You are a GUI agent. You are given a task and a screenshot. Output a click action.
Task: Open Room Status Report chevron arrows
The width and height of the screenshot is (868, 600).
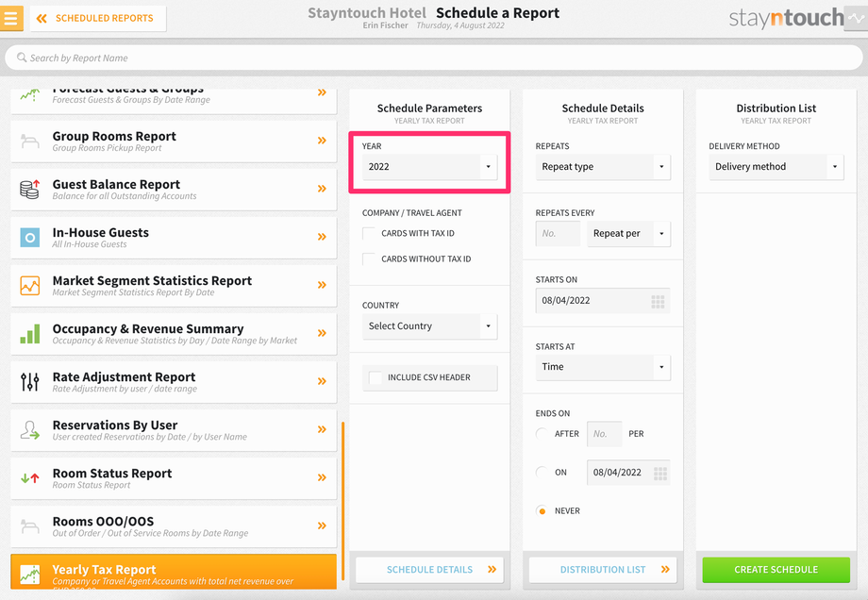[322, 477]
